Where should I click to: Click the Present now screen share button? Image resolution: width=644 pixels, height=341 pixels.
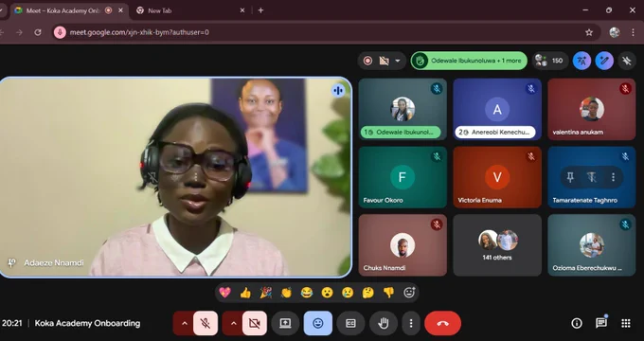285,323
